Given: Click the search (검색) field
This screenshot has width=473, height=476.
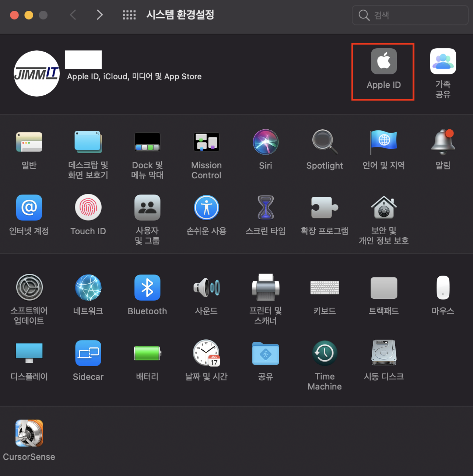Looking at the screenshot, I should click(x=410, y=15).
